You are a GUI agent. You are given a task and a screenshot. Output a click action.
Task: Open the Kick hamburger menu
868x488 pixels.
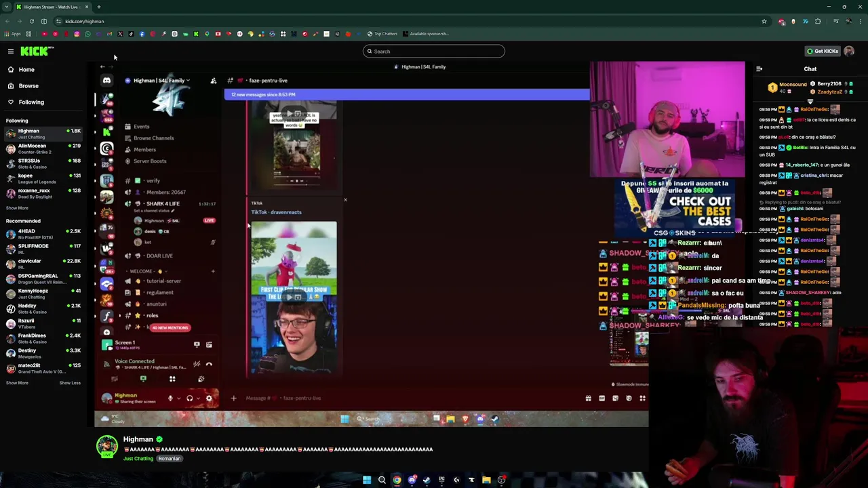point(11,51)
